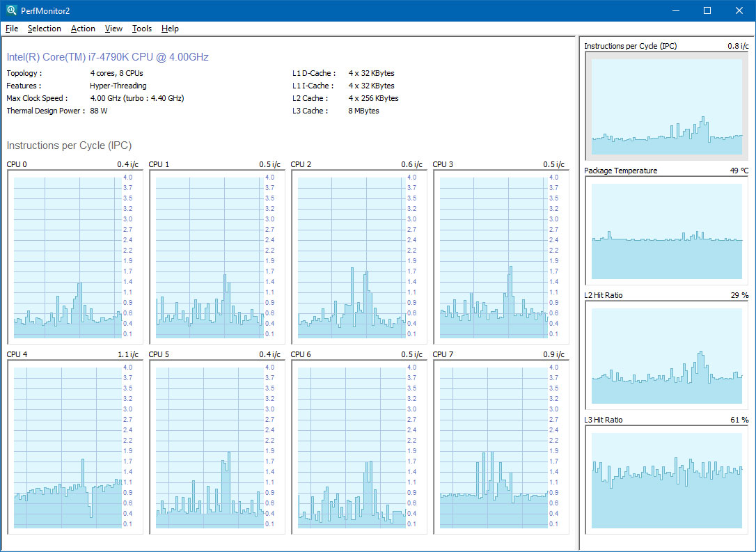Image resolution: width=756 pixels, height=552 pixels.
Task: Open the Selection menu
Action: tap(45, 29)
